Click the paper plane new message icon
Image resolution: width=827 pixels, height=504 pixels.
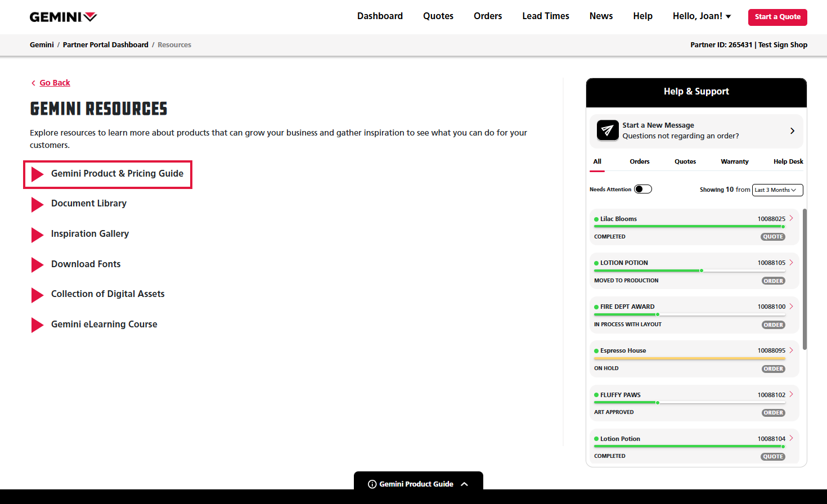coord(607,130)
